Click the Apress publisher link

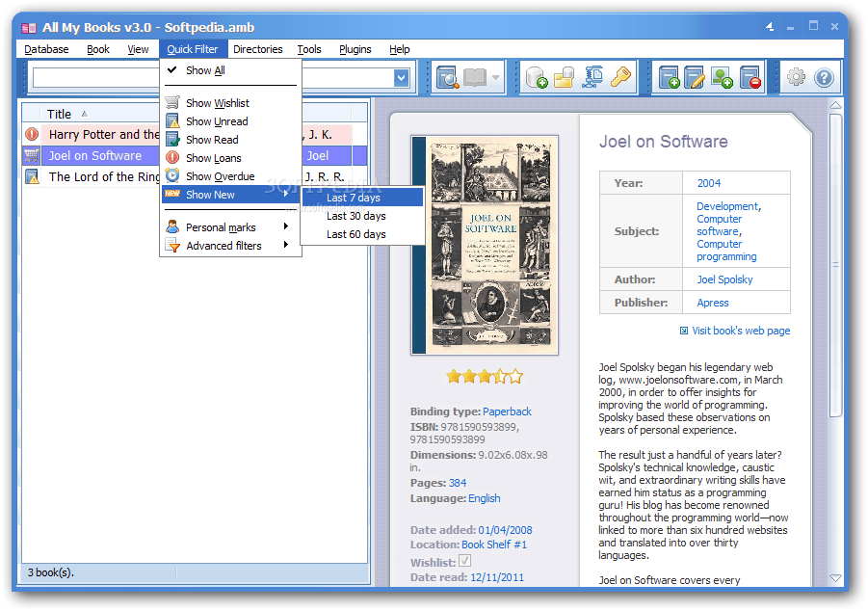pos(713,303)
